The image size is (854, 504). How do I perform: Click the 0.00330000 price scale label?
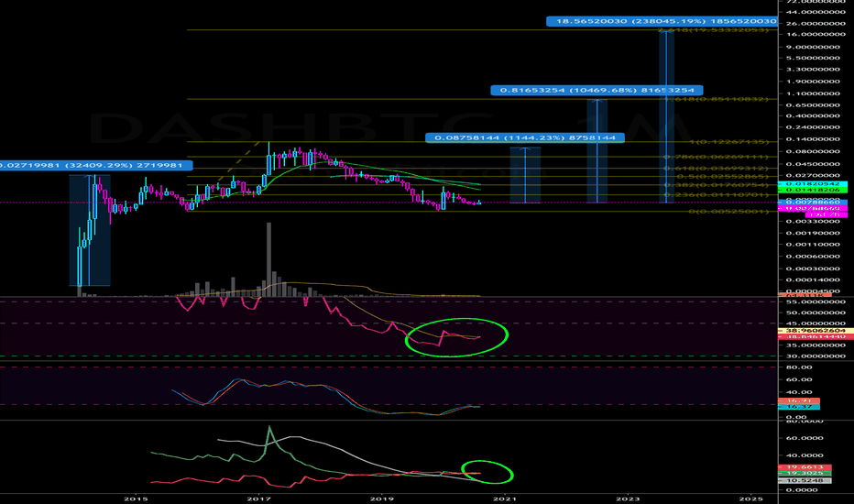813,221
